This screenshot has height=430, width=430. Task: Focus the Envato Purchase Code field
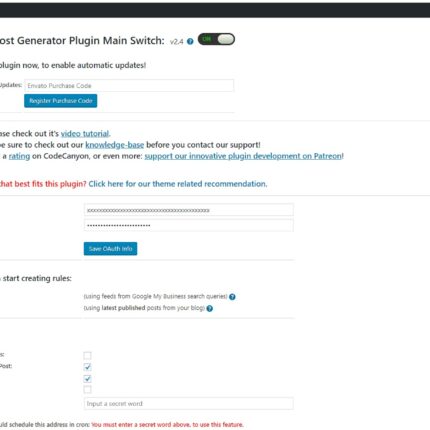pyautogui.click(x=129, y=86)
